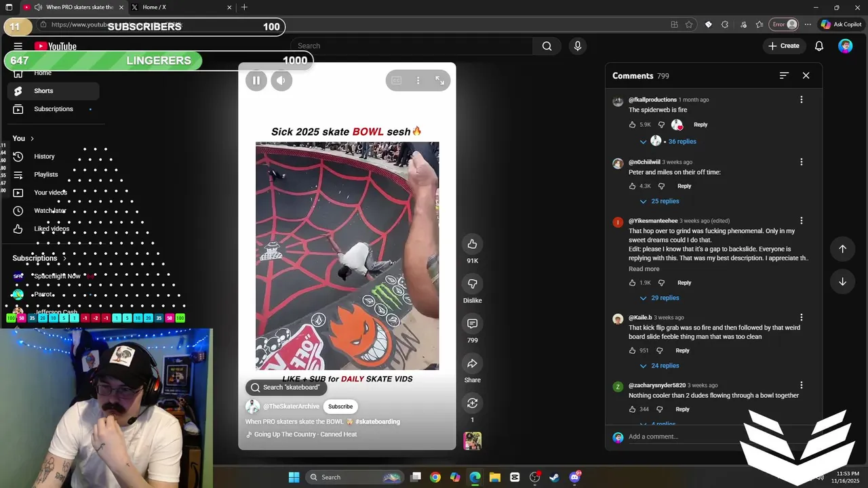Open Edge settings and more menu
Viewport: 868px width, 488px height.
click(x=808, y=24)
